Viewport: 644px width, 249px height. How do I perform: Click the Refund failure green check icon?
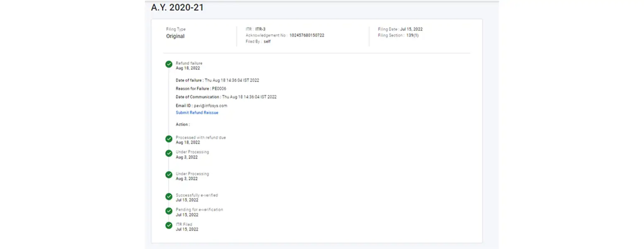(169, 64)
